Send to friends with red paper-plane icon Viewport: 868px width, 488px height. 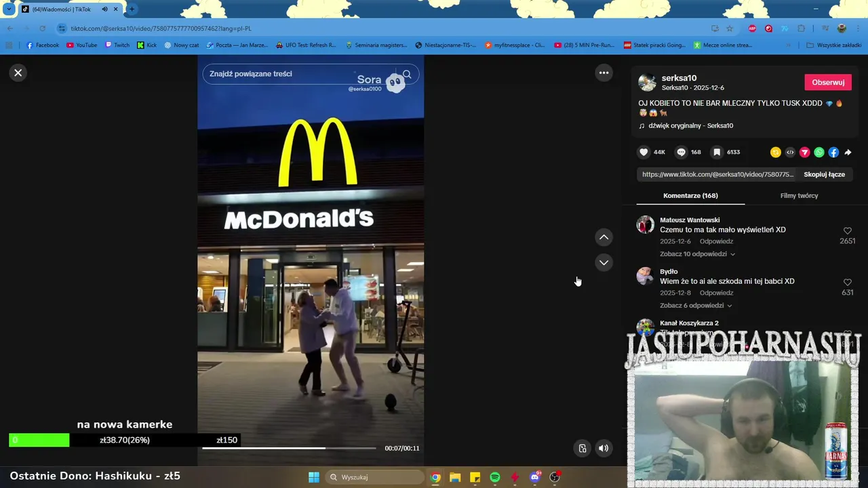[805, 152]
